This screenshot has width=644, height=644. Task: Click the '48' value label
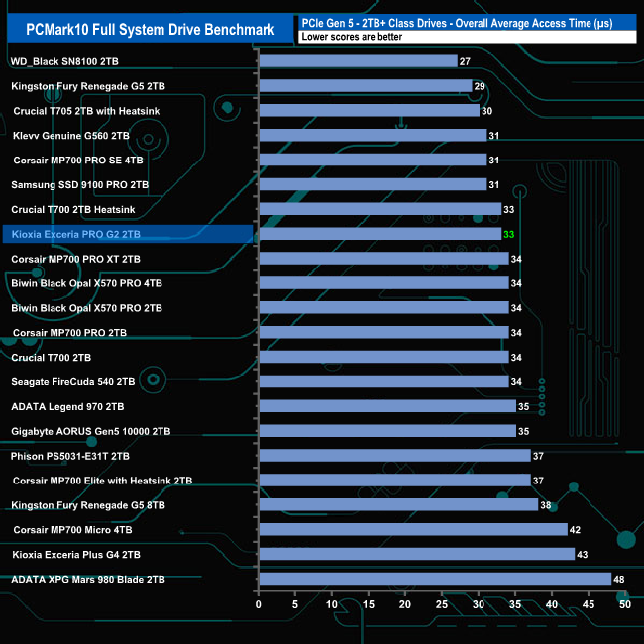click(619, 580)
